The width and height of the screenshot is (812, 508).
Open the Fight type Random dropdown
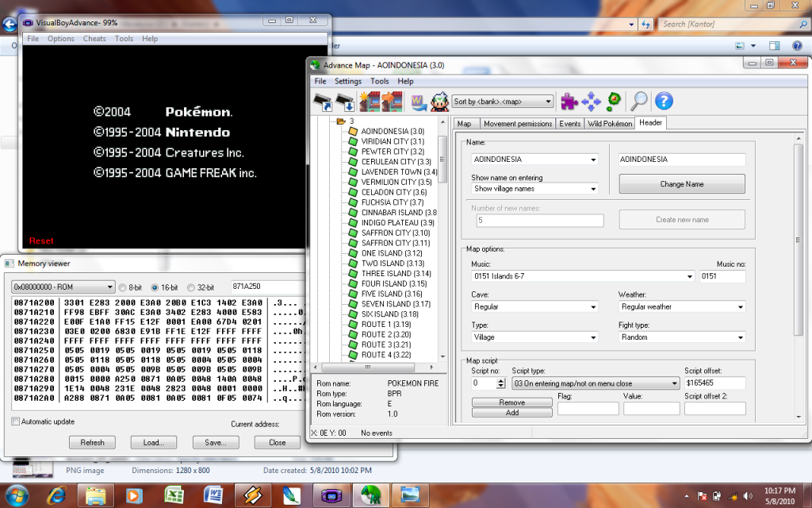point(681,337)
